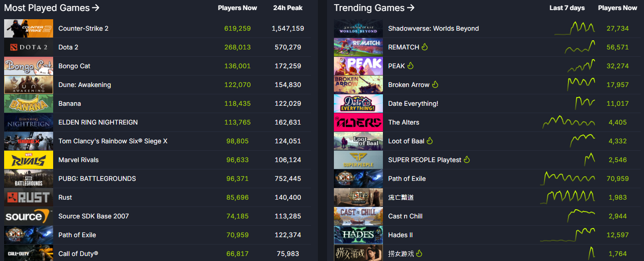
Task: Select the Bongo Cat game name
Action: [74, 66]
